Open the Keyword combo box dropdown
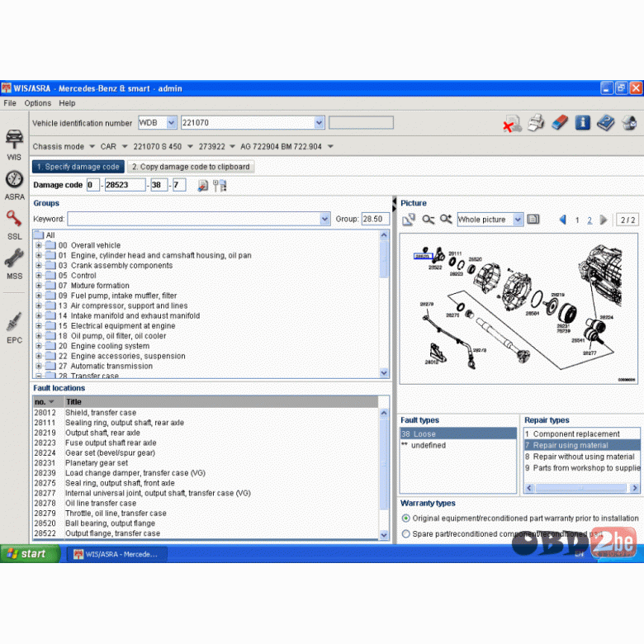 (324, 220)
